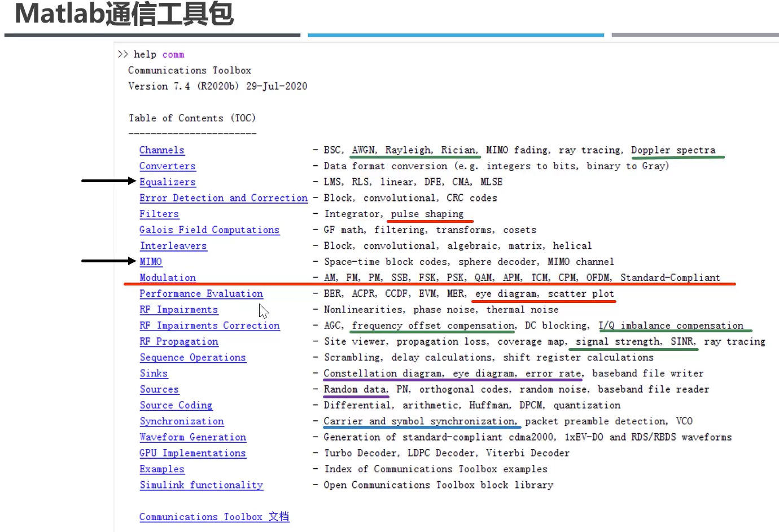Click the 'Huffman' text in Source Coding row
This screenshot has height=532, width=779.
(490, 405)
